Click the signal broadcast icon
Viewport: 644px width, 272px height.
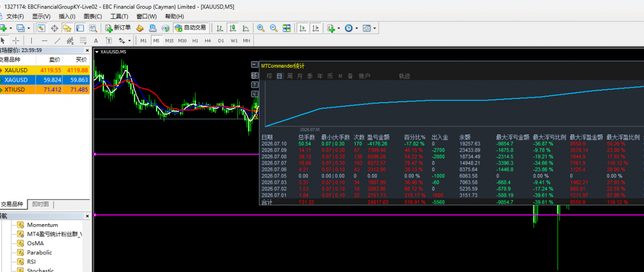[x=165, y=28]
